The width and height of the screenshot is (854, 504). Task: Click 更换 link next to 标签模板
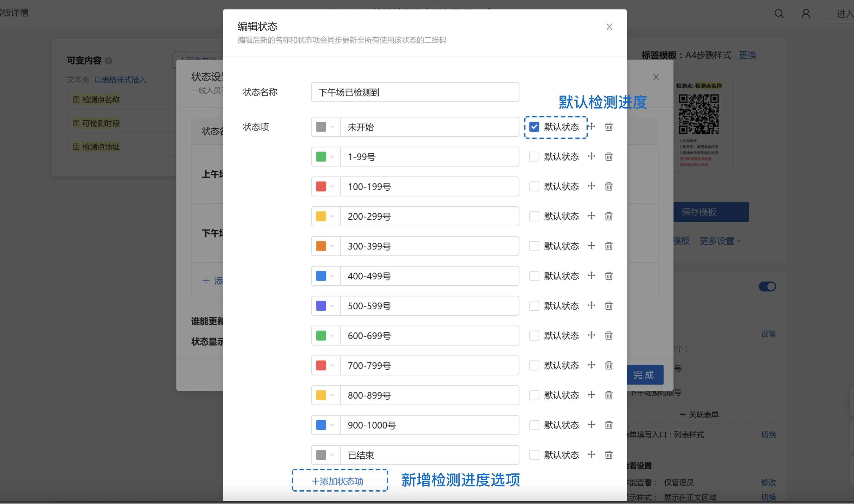(x=747, y=55)
